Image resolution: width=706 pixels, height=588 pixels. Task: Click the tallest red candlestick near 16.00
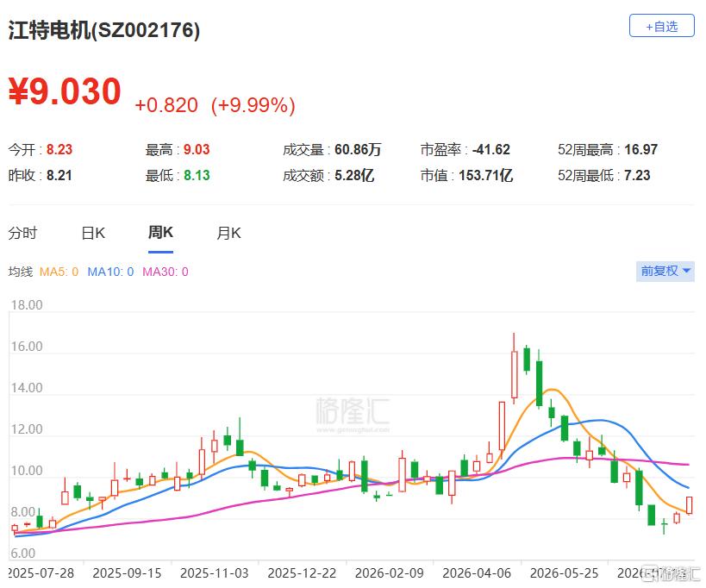pos(514,373)
